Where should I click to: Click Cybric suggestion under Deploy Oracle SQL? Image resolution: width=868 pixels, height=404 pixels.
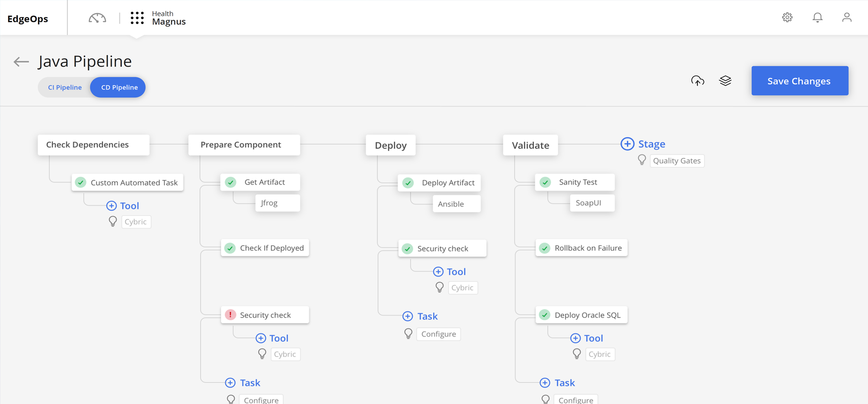click(600, 354)
